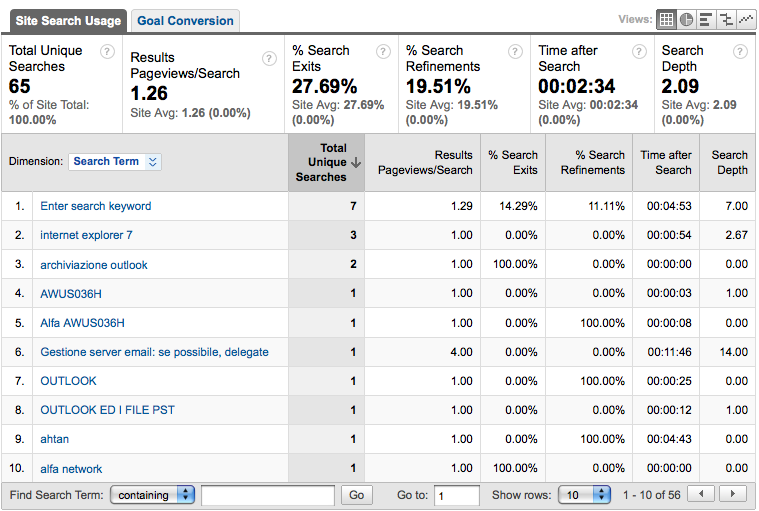The width and height of the screenshot is (759, 511).
Task: Switch to comparison view icon
Action: tap(726, 20)
